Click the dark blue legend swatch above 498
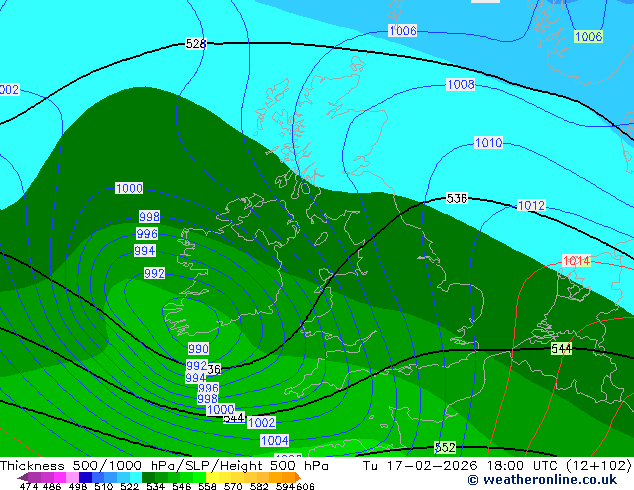Image resolution: width=634 pixels, height=490 pixels. [85, 477]
